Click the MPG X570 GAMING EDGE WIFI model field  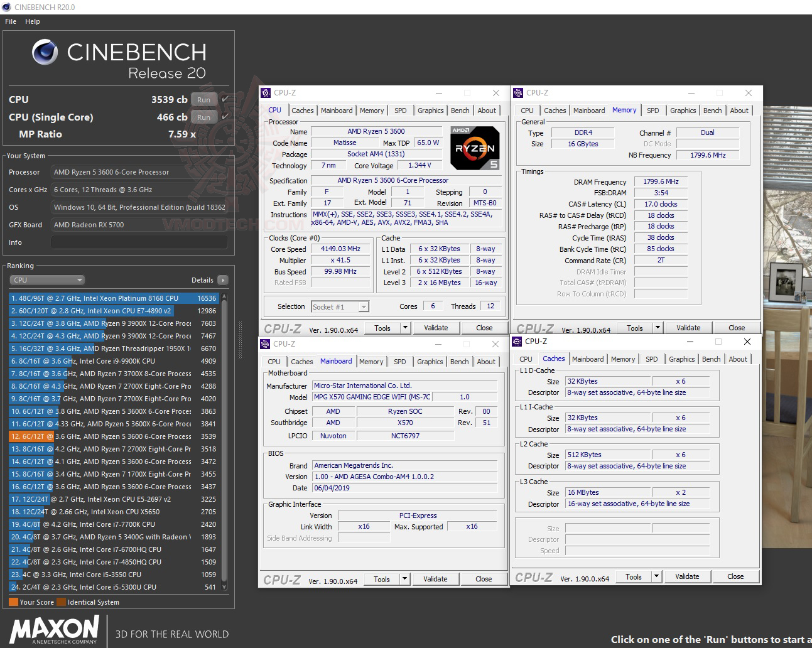coord(372,397)
